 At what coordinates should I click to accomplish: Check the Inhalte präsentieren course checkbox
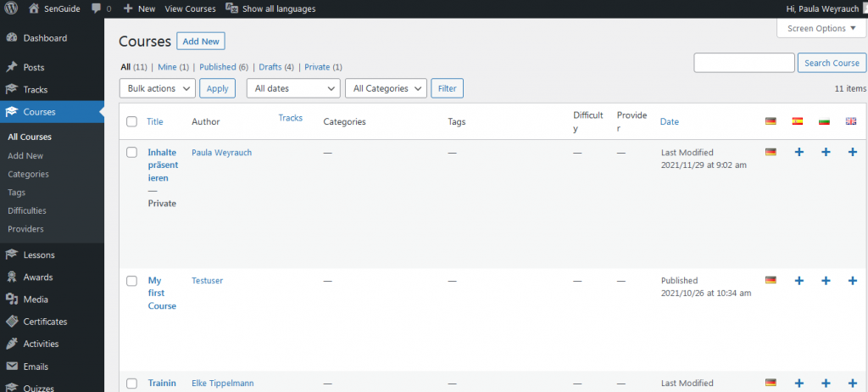tap(131, 152)
